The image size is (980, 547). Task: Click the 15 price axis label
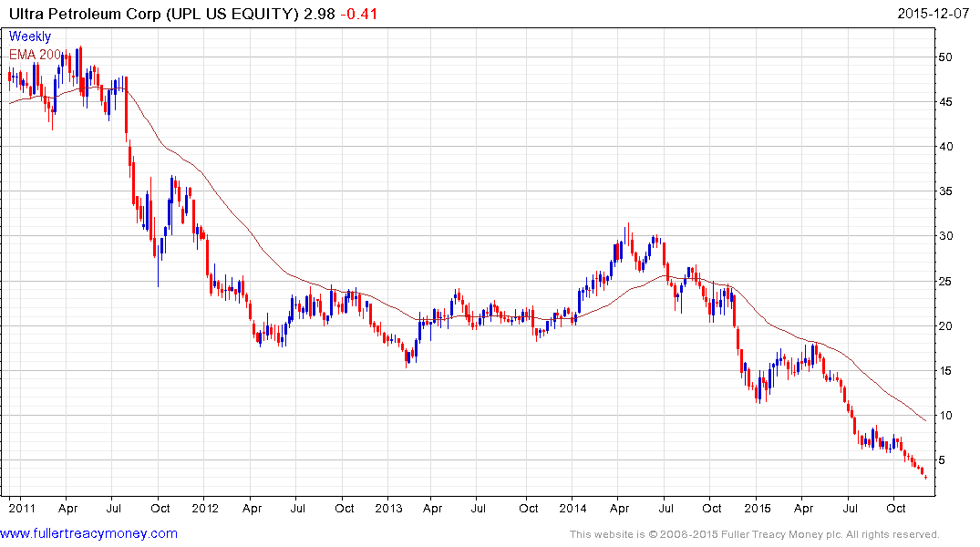click(x=945, y=371)
